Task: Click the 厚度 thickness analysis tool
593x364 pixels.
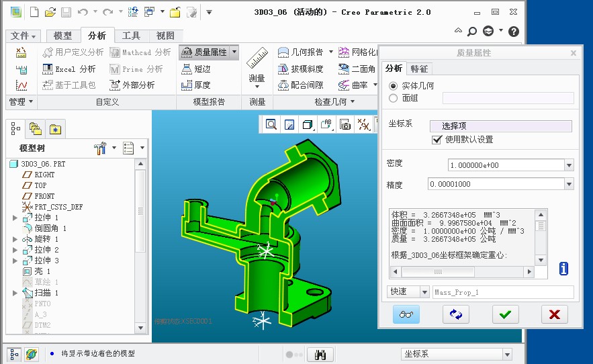Action: (x=187, y=85)
